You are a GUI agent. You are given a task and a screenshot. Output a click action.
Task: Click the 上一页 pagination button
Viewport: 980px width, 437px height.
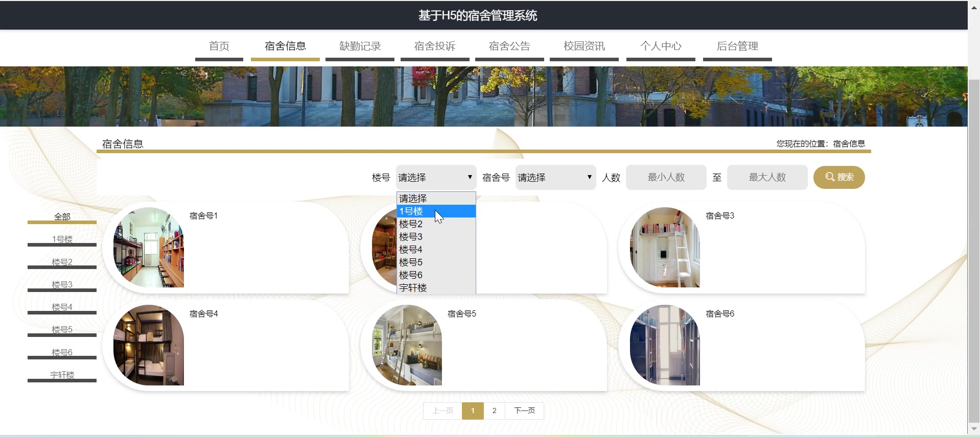click(x=442, y=410)
